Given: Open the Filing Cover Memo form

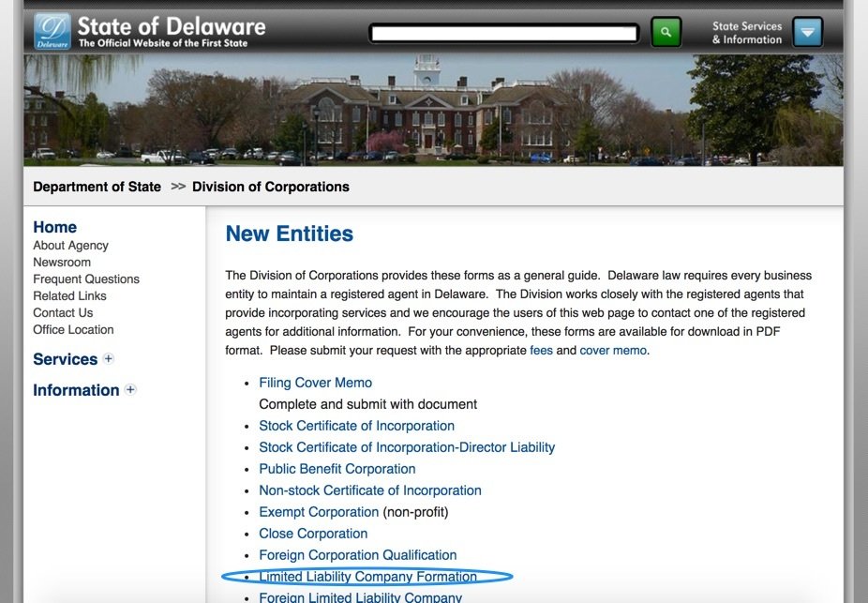Looking at the screenshot, I should 315,383.
